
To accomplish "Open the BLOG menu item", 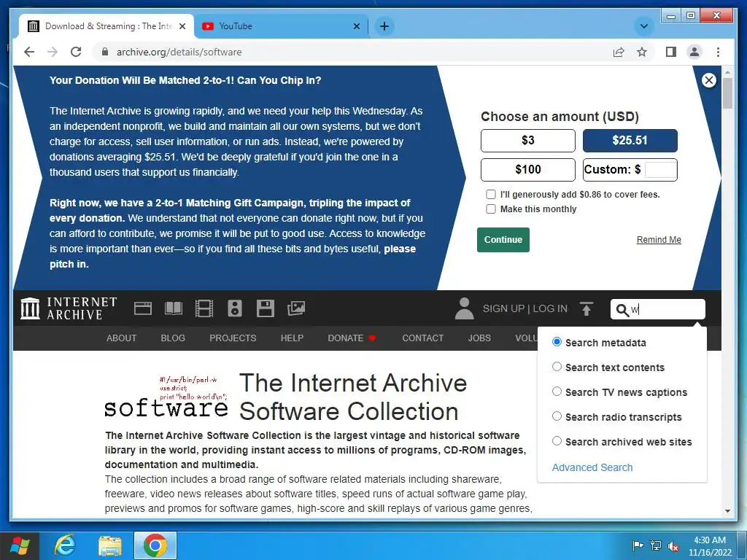I will [x=173, y=338].
